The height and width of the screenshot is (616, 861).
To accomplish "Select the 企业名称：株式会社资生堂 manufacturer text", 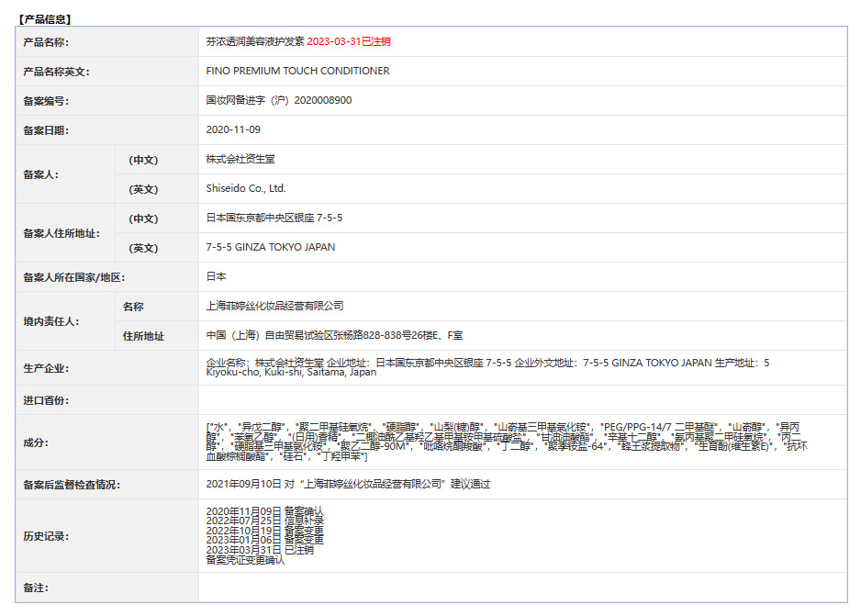I will (x=264, y=363).
